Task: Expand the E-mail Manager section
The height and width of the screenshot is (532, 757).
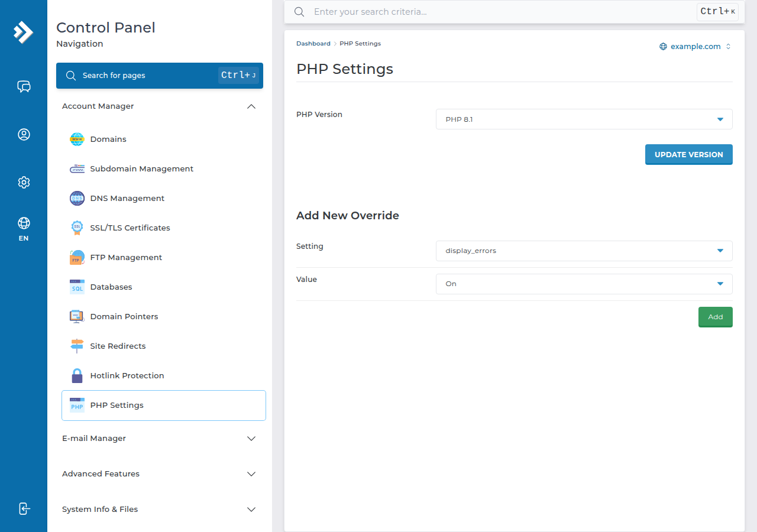Action: [x=160, y=439]
